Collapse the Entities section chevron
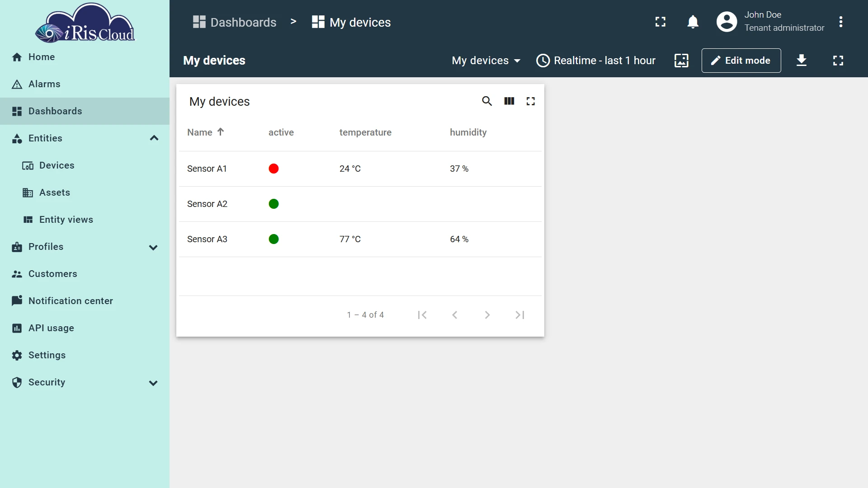This screenshot has width=868, height=488. pos(154,138)
